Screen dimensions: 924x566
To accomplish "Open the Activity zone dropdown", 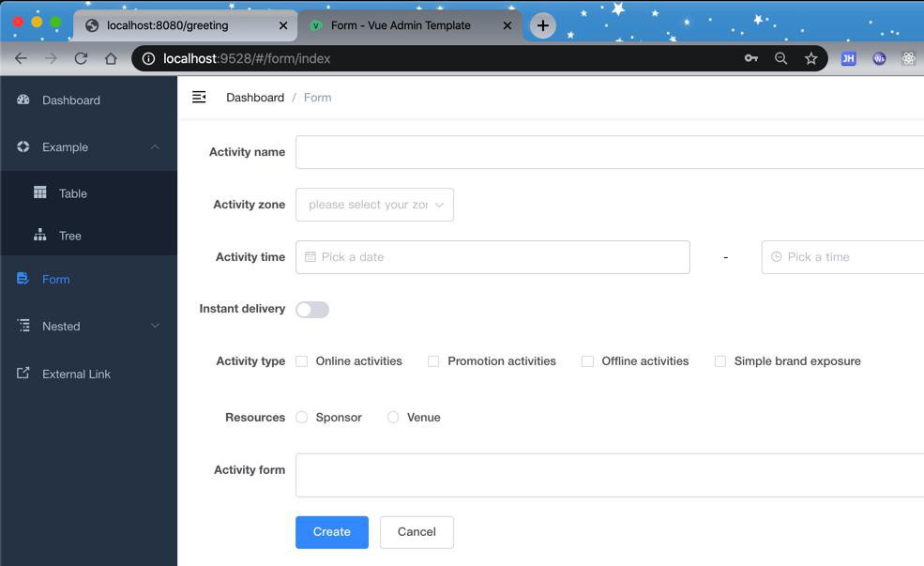I will (374, 205).
